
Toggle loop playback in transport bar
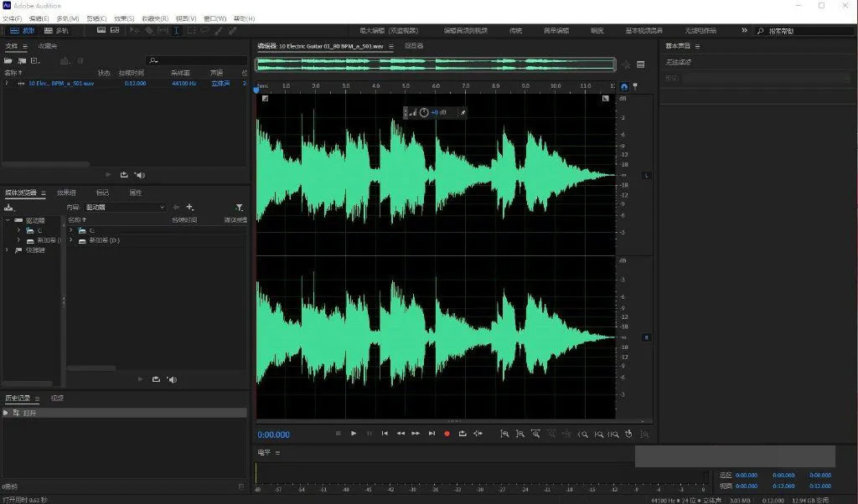[462, 433]
